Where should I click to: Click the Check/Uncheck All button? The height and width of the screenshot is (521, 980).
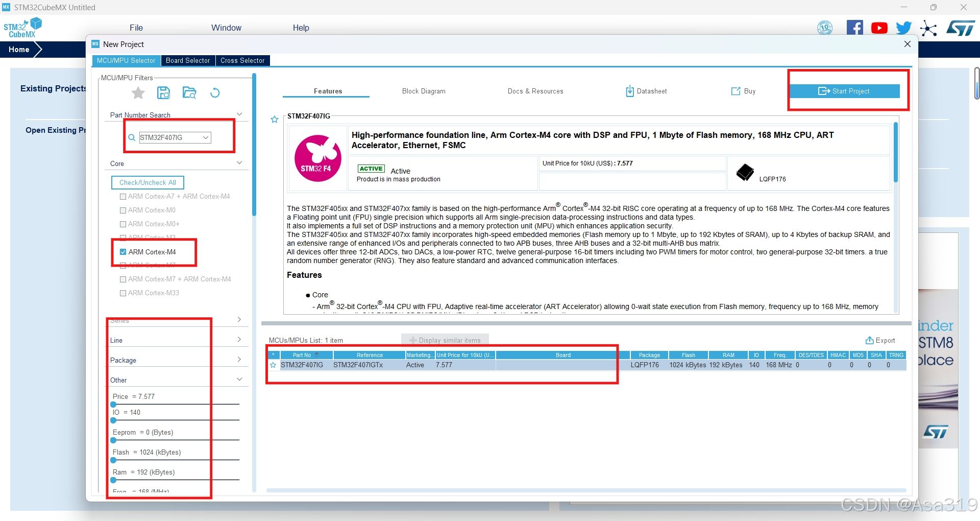(x=148, y=182)
